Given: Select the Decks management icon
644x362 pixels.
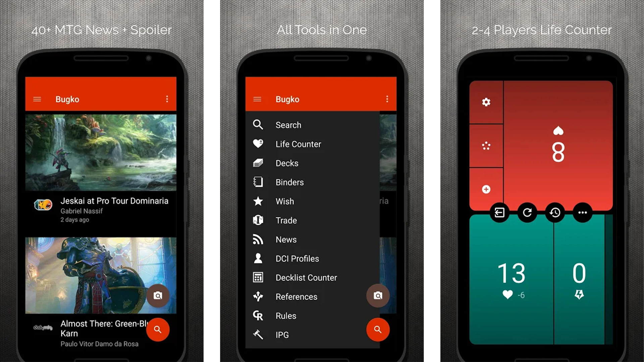Looking at the screenshot, I should point(258,163).
